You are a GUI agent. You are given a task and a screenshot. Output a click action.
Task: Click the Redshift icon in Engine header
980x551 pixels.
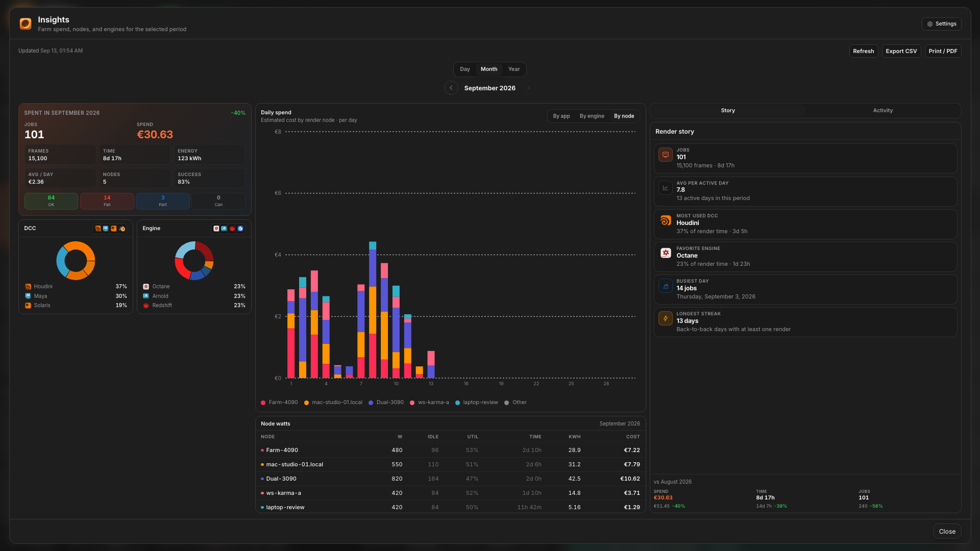[232, 229]
